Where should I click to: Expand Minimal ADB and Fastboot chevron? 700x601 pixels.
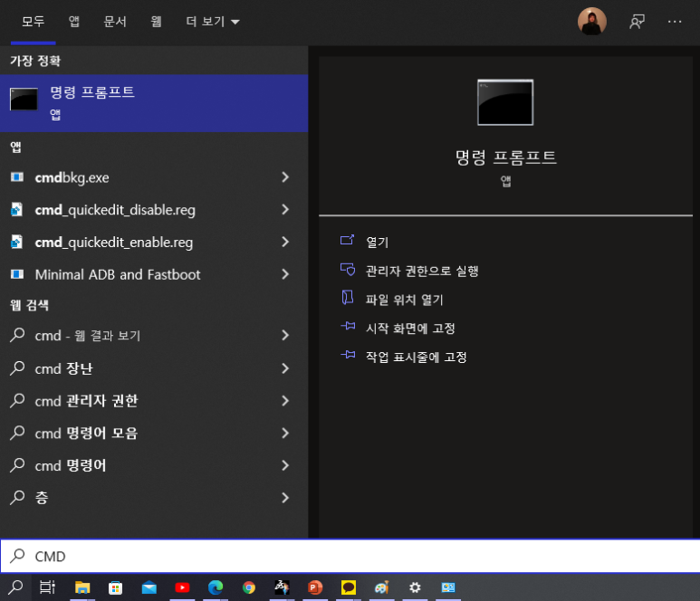point(285,274)
